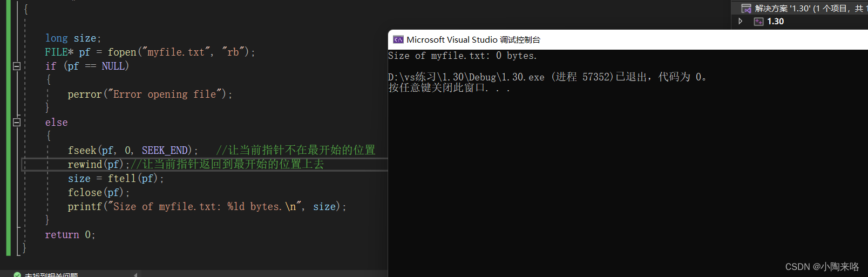The image size is (868, 277).
Task: Click the Microsoft Visual Studio debug console title
Action: pyautogui.click(x=473, y=39)
